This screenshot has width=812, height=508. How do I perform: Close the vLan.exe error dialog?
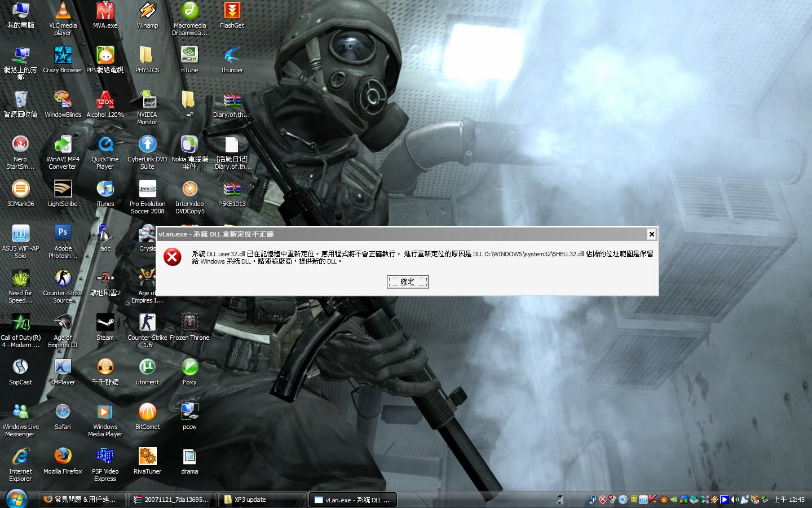pos(651,234)
